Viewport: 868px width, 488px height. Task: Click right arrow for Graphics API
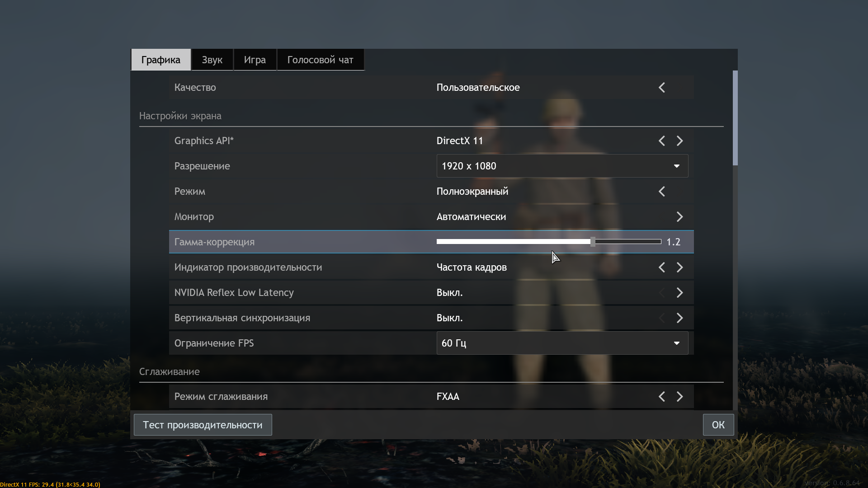[679, 141]
